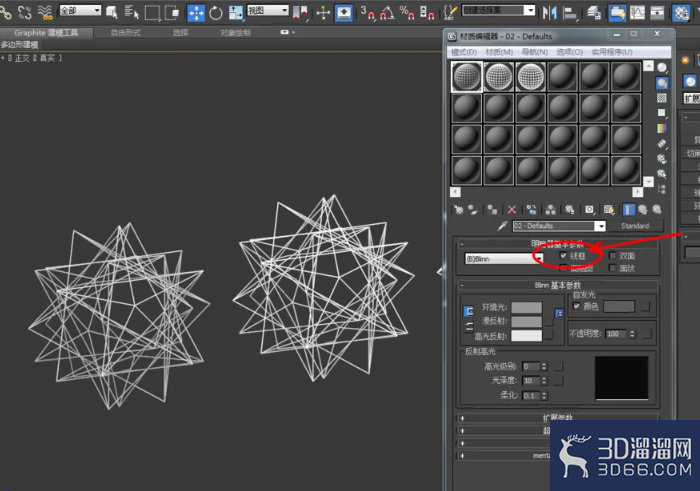Enable the 双面 two-sided checkbox

click(612, 255)
